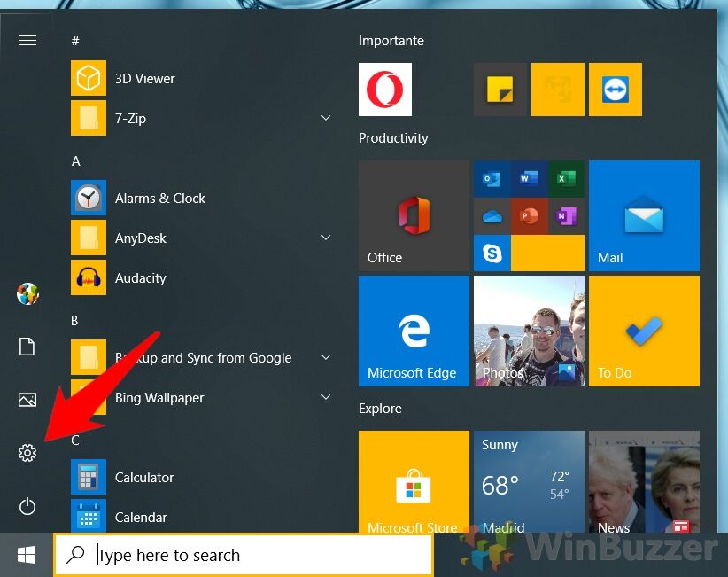Expand the Bing Wallpaper folder chevron
This screenshot has height=577, width=728.
(x=326, y=397)
